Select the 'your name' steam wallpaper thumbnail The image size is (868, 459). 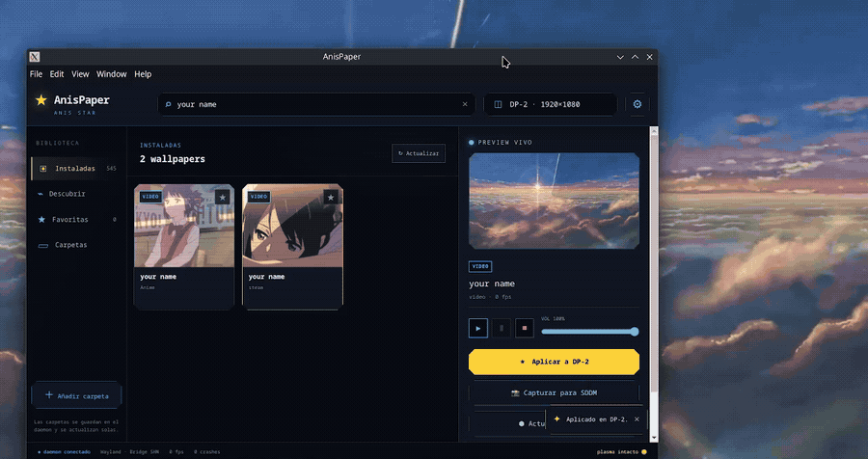point(293,226)
